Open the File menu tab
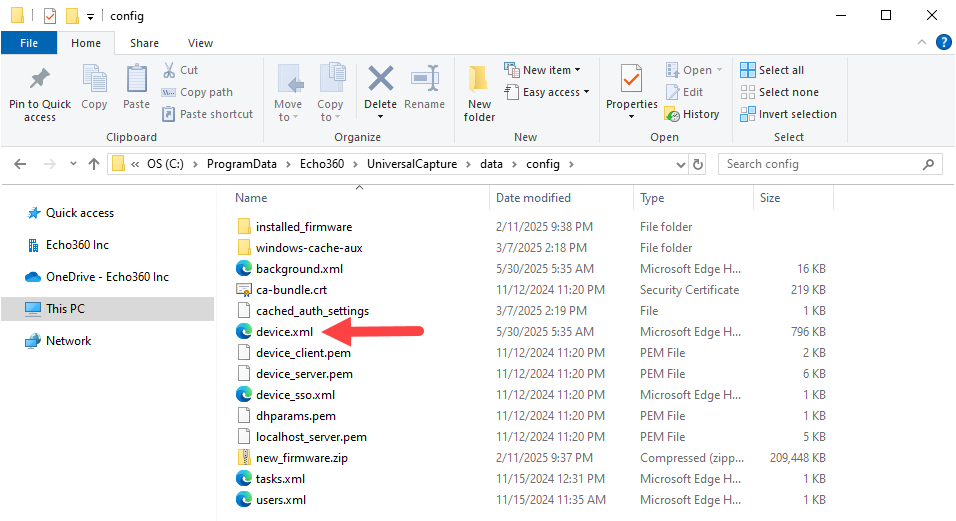The width and height of the screenshot is (956, 521). pos(29,43)
